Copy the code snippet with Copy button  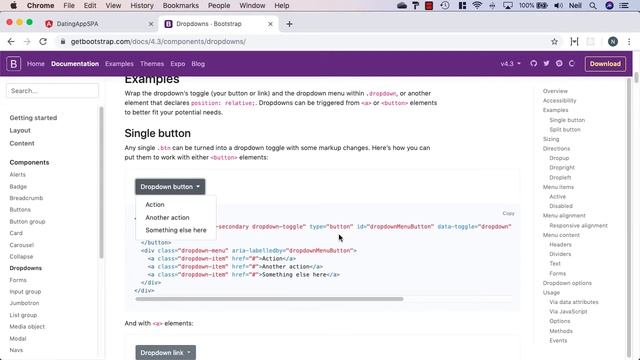click(508, 213)
